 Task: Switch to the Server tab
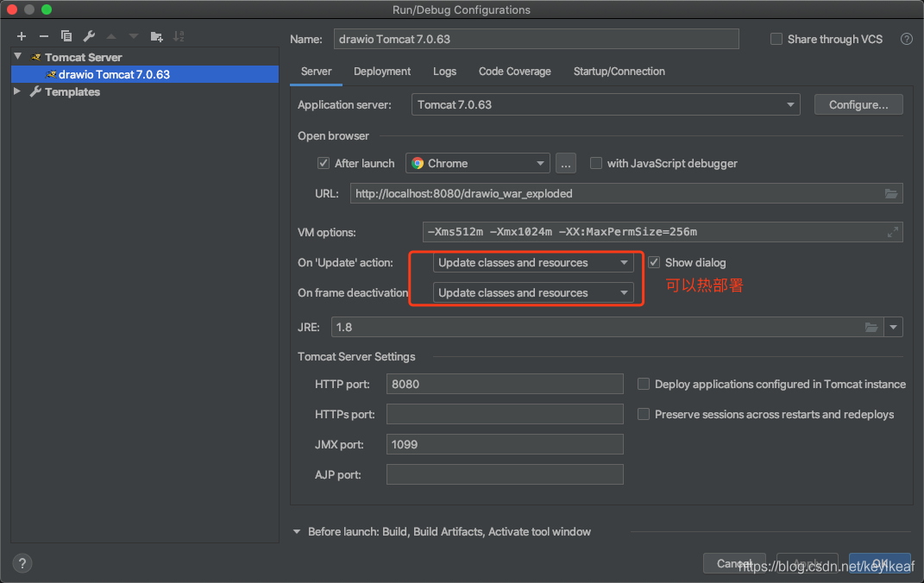[317, 72]
